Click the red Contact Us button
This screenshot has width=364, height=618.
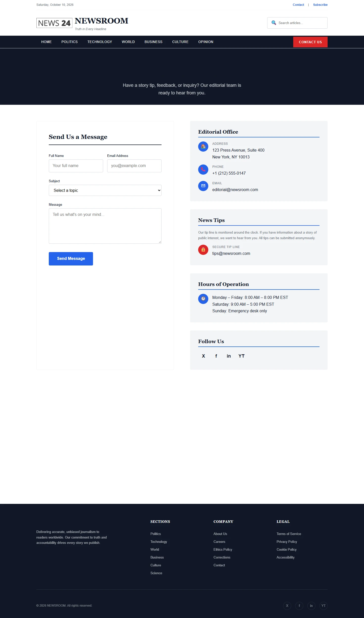coord(310,42)
